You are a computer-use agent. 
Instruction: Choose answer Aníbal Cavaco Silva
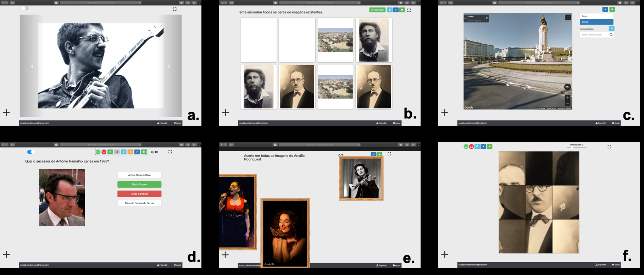(x=139, y=175)
